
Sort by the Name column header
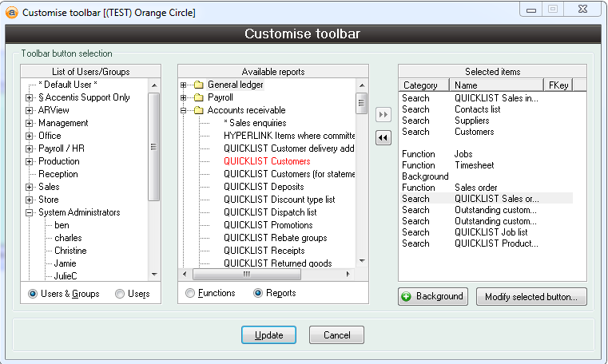[495, 85]
